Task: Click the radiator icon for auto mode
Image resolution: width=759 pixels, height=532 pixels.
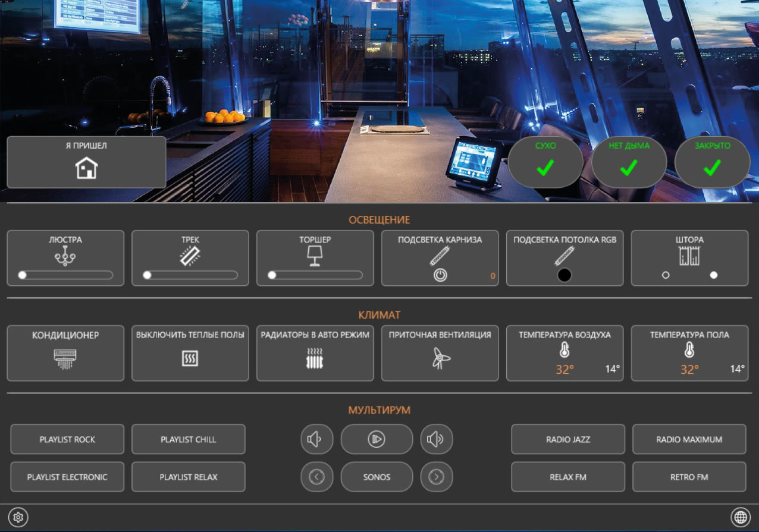Action: pos(315,359)
